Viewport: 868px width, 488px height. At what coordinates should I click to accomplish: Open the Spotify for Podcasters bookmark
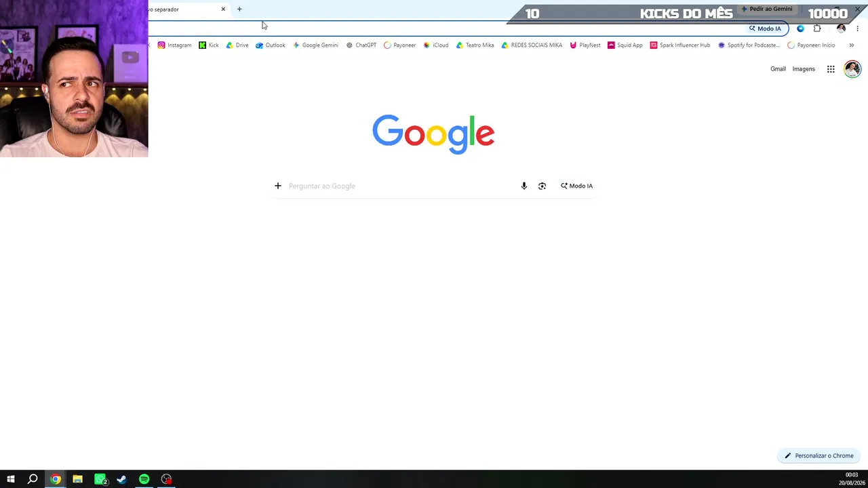tap(749, 45)
